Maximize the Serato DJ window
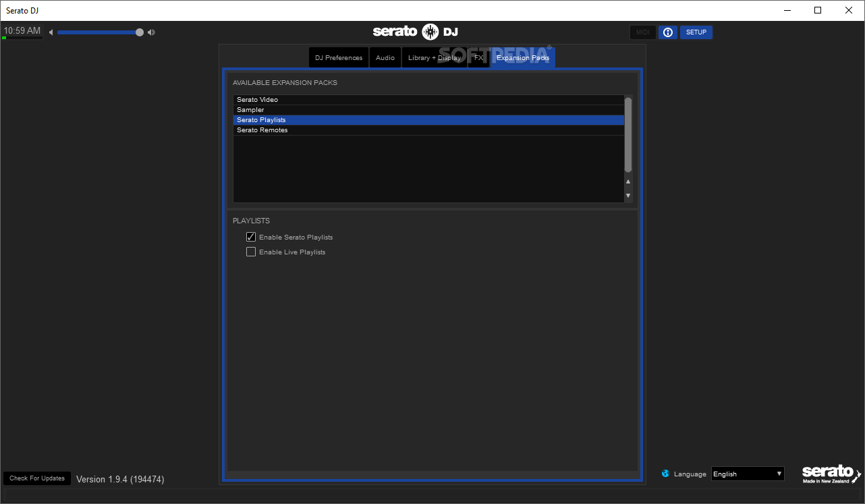The image size is (865, 504). (x=818, y=10)
